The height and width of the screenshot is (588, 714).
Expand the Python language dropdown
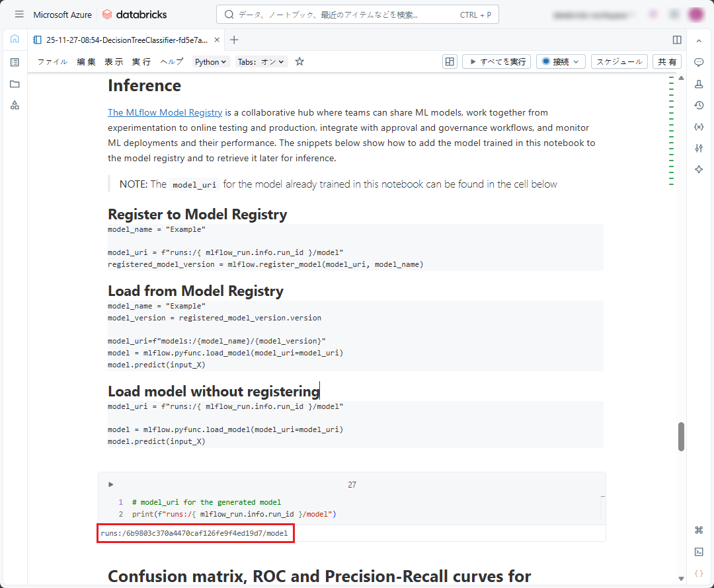tap(211, 61)
